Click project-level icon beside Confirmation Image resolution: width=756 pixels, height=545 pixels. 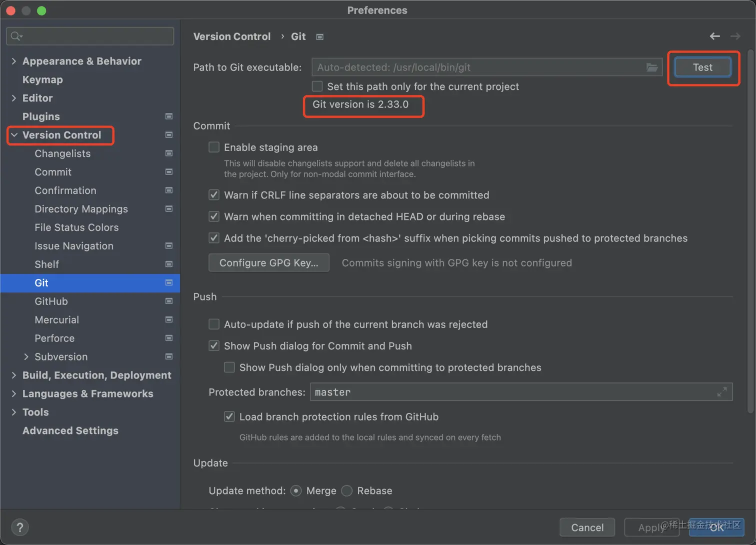pos(169,190)
